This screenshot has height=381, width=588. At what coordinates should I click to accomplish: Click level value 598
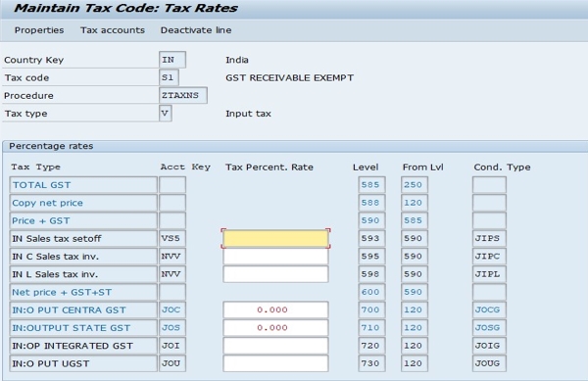(371, 274)
